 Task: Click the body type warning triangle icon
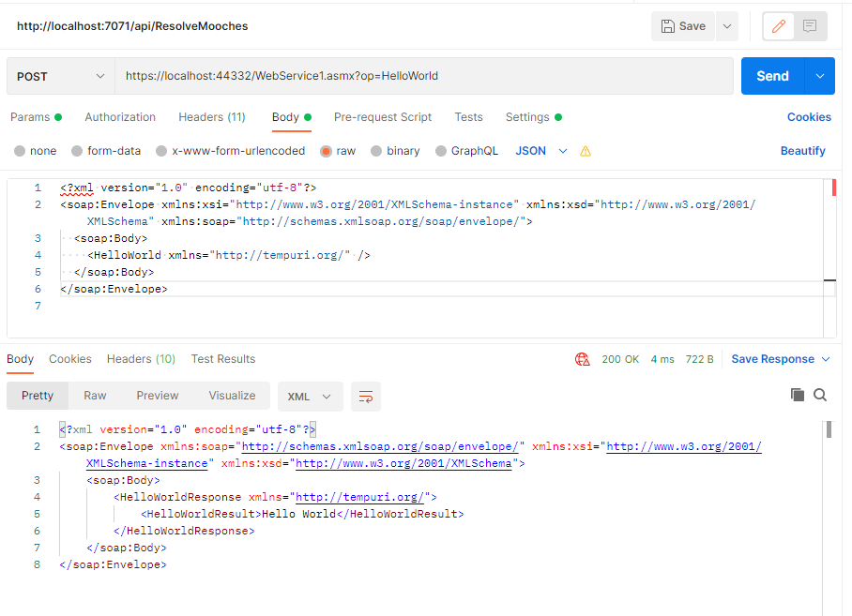(586, 152)
